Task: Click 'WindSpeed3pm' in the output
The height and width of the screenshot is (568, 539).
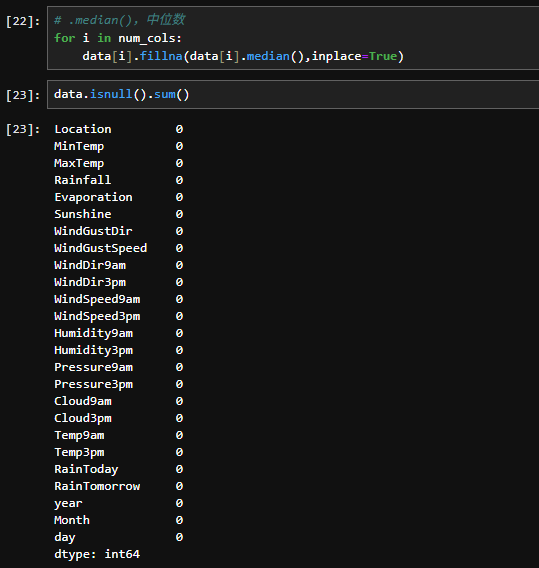Action: pos(97,317)
